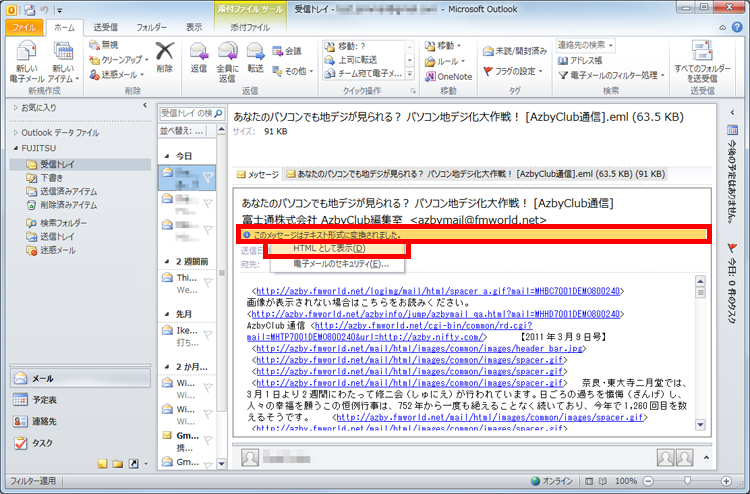Viewport: 750px width, 494px height.
Task: Delete the message with 削除
Action: coord(165,57)
